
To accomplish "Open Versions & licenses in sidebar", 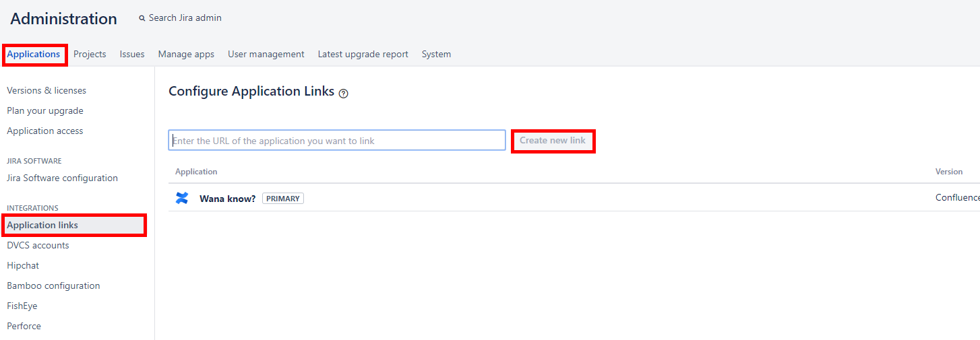I will pyautogui.click(x=47, y=90).
